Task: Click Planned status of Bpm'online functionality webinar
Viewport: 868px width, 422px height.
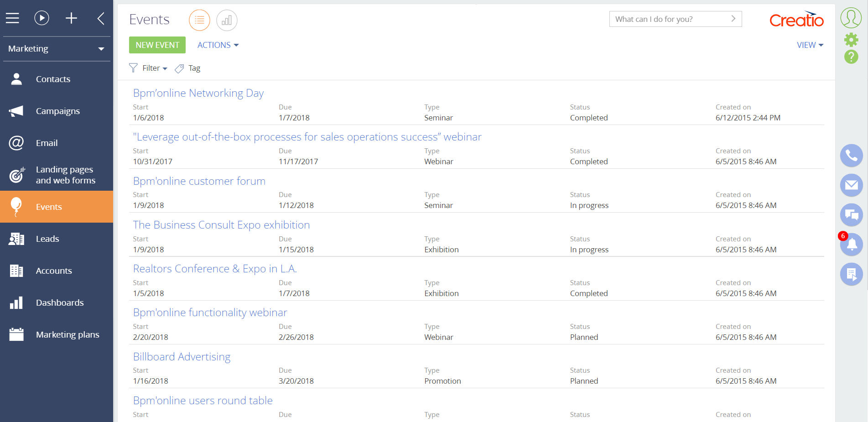Action: [584, 337]
